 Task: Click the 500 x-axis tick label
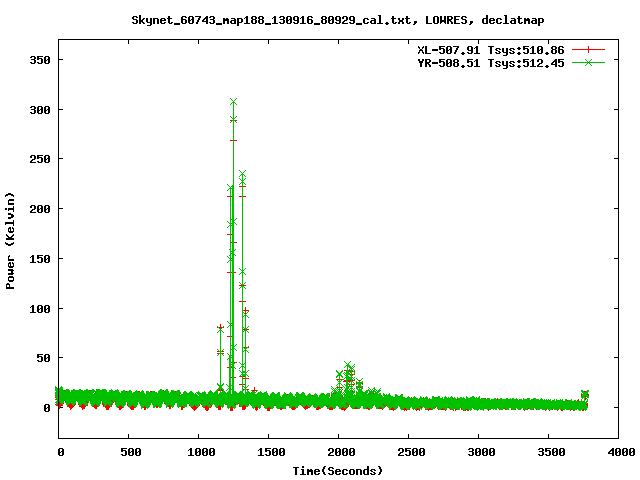pyautogui.click(x=131, y=452)
